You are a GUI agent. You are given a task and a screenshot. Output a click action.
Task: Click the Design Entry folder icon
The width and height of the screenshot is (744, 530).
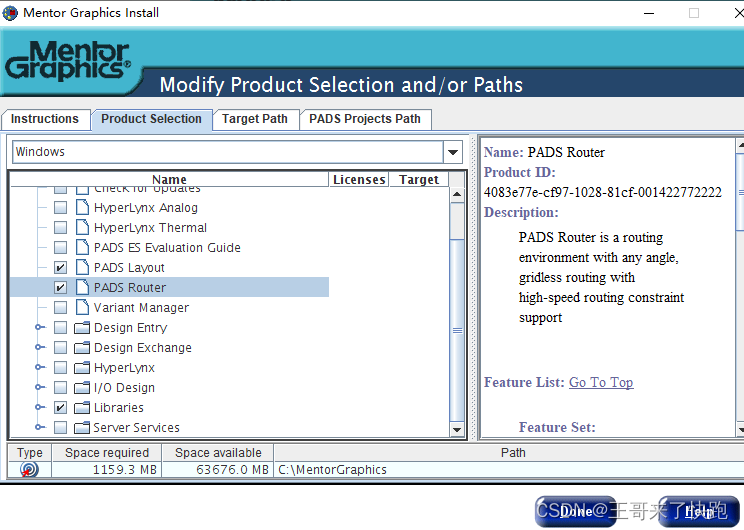[82, 327]
